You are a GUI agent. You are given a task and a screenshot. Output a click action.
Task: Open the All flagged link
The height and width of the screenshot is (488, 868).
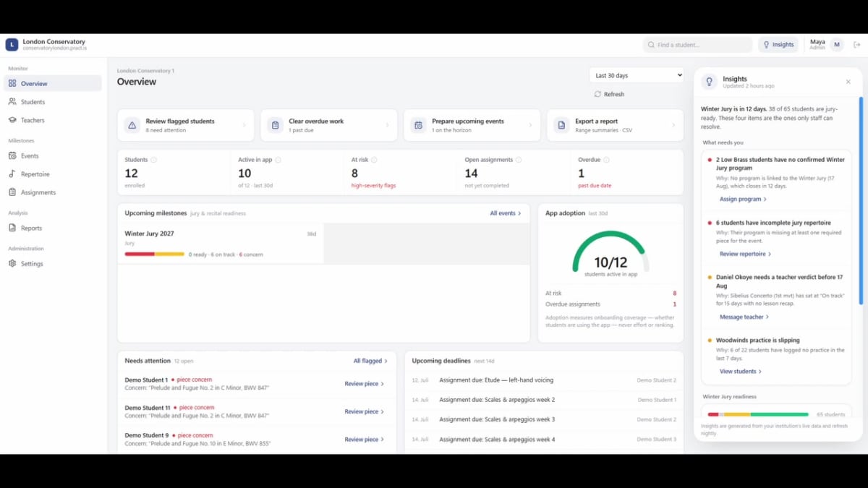[370, 361]
